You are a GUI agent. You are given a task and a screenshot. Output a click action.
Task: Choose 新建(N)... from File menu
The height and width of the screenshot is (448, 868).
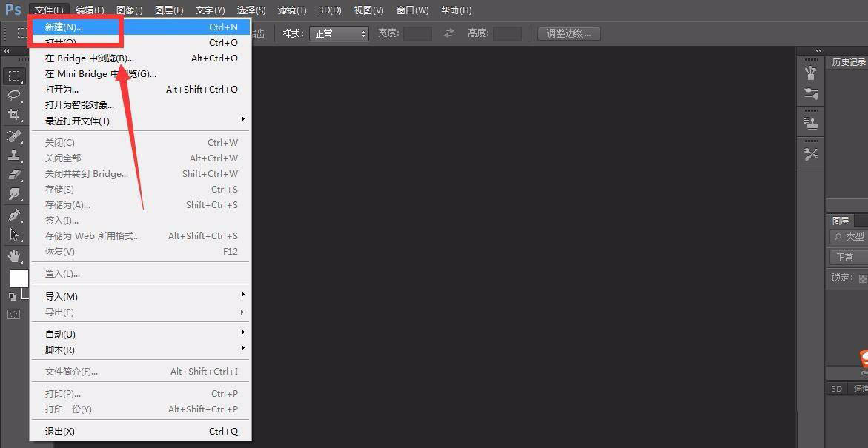140,27
